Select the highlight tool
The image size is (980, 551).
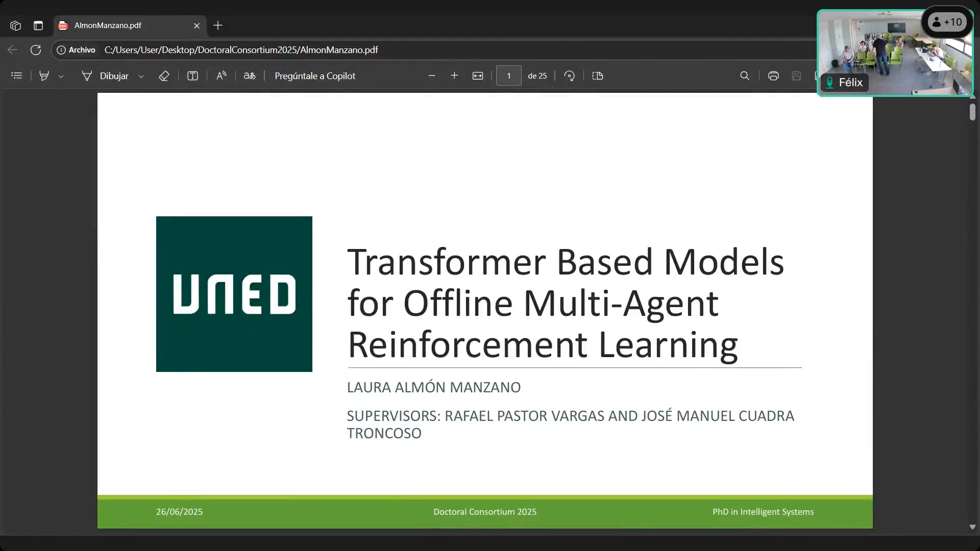pyautogui.click(x=44, y=76)
